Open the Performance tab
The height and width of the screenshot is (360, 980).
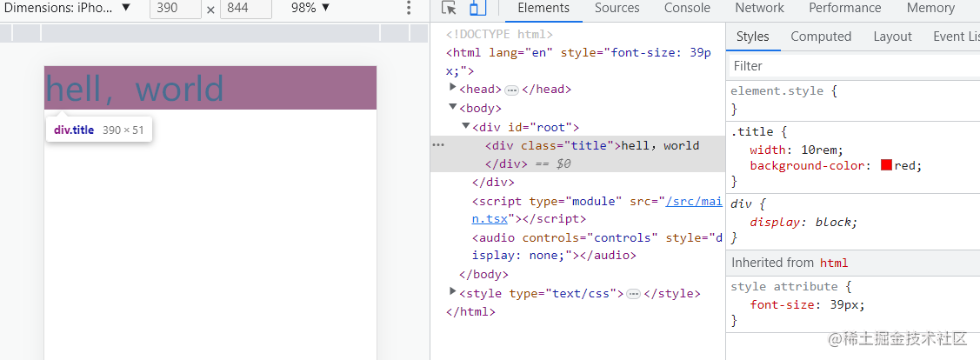click(845, 8)
